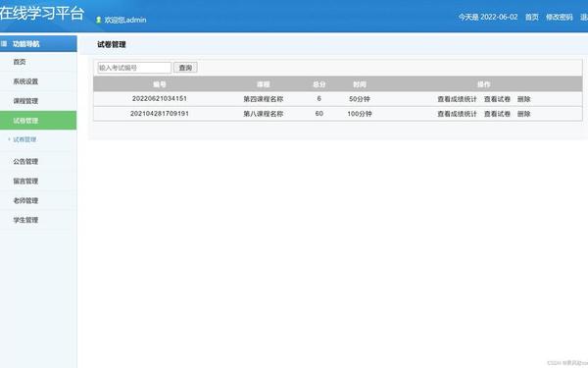Click the 功能导航 menu icon
This screenshot has width=588, height=368.
[4, 44]
